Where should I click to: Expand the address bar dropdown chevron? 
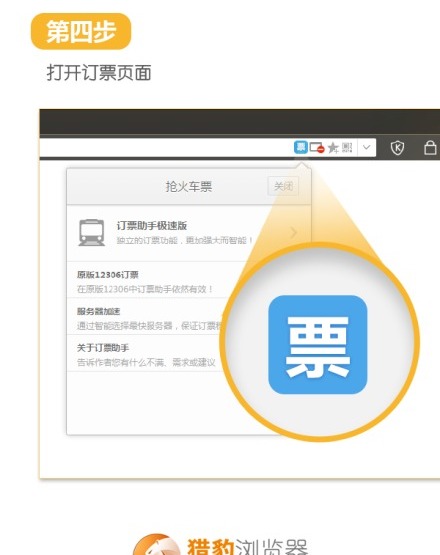[x=367, y=147]
